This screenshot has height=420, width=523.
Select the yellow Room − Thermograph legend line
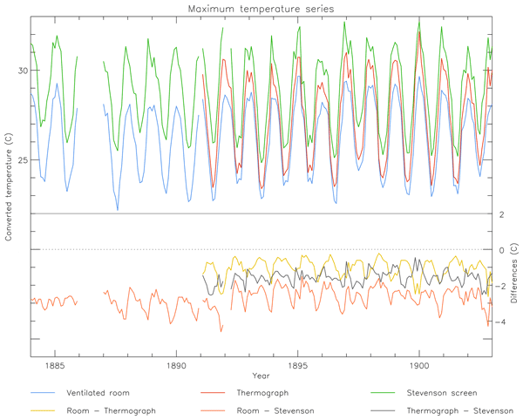pos(47,410)
